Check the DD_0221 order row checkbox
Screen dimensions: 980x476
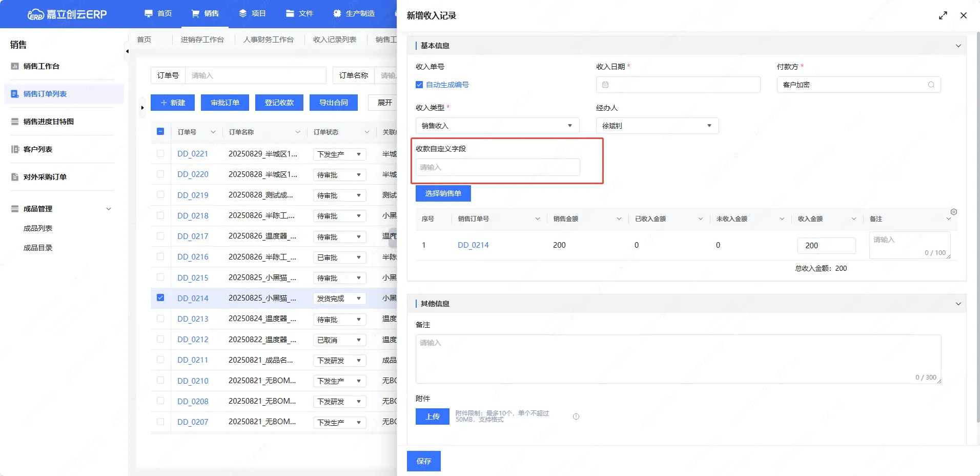(160, 153)
